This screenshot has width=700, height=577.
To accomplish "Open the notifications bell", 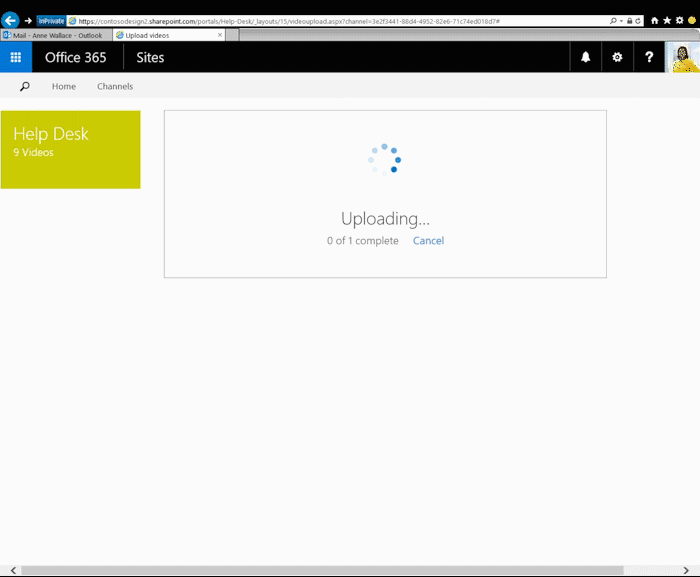I will pos(586,57).
